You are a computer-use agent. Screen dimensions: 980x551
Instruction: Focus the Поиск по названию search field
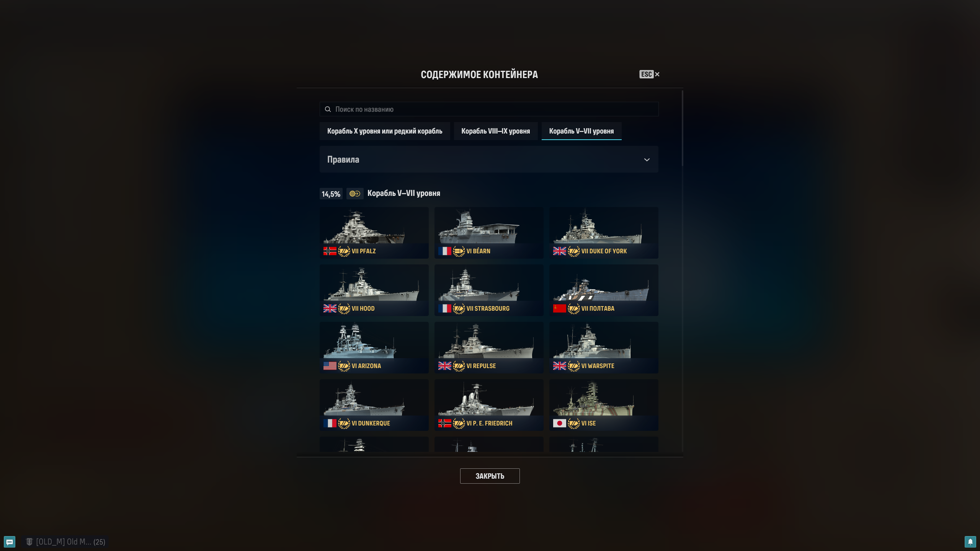click(489, 109)
